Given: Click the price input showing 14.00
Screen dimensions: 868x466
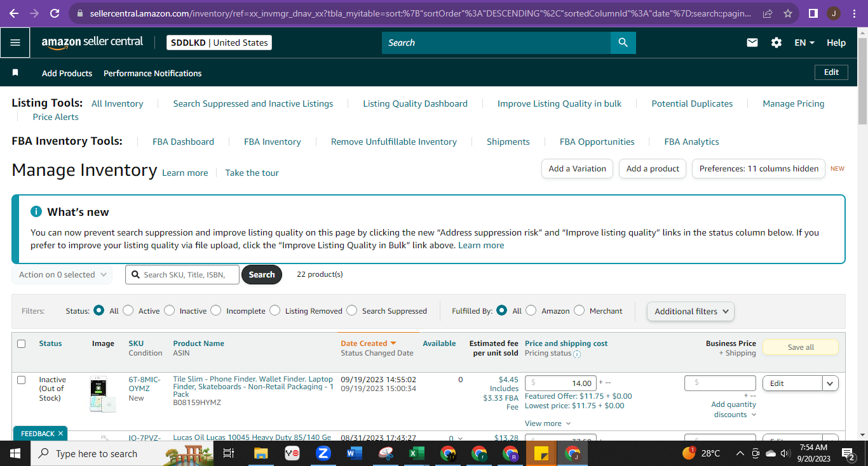Looking at the screenshot, I should (x=561, y=383).
